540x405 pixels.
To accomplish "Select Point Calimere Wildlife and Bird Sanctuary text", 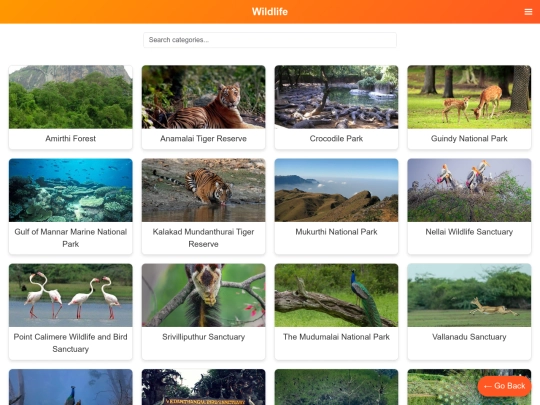I will 71,343.
